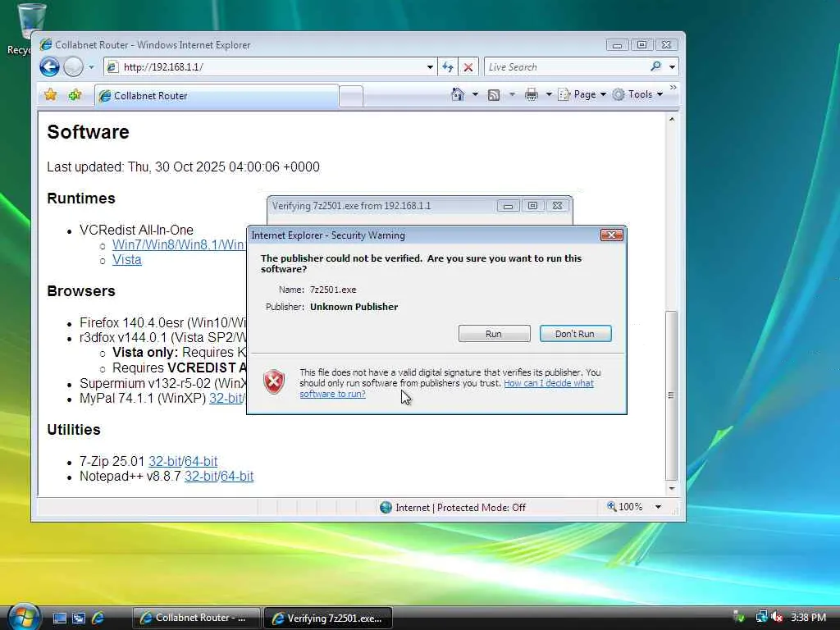Close the Verifying 7z2501.exe window

[557, 206]
